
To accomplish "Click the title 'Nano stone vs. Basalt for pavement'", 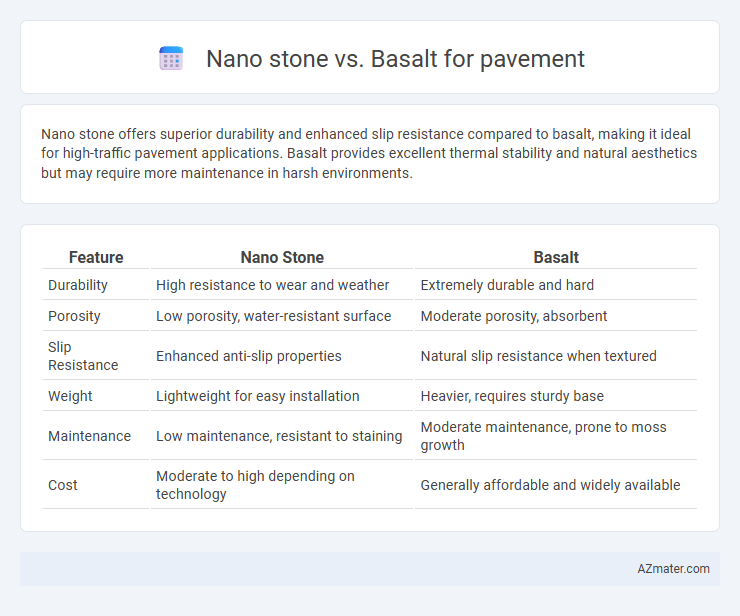I will click(395, 59).
